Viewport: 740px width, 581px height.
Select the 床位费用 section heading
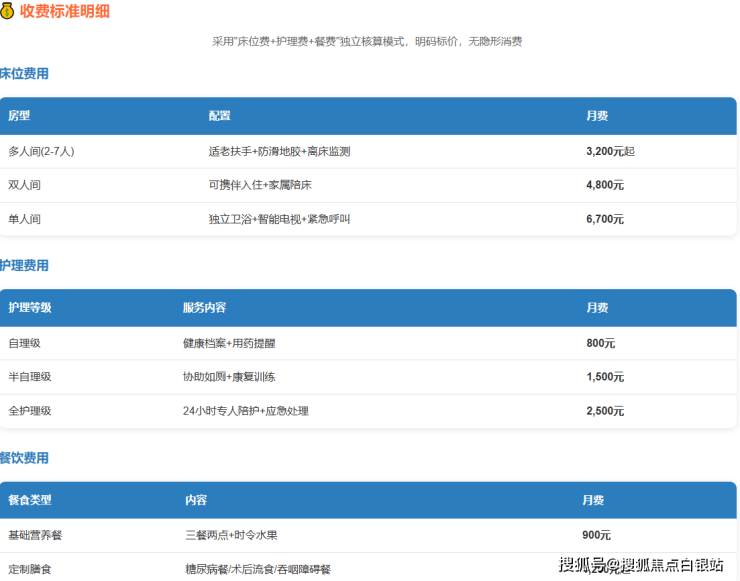pyautogui.click(x=24, y=74)
